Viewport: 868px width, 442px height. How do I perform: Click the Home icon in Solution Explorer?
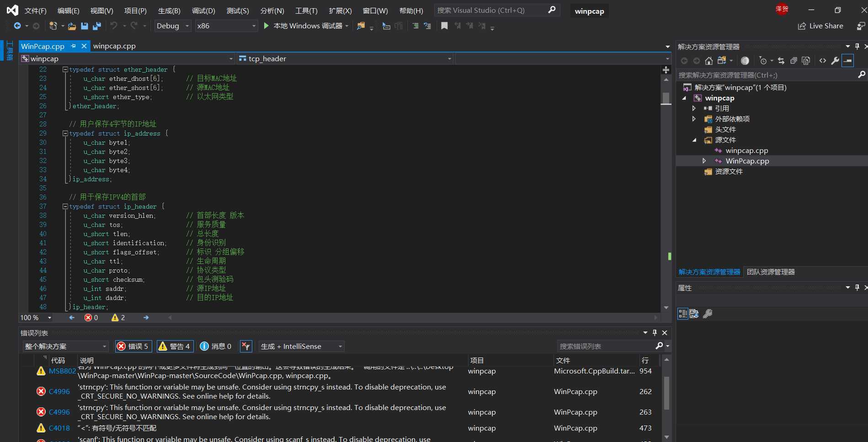(x=709, y=61)
